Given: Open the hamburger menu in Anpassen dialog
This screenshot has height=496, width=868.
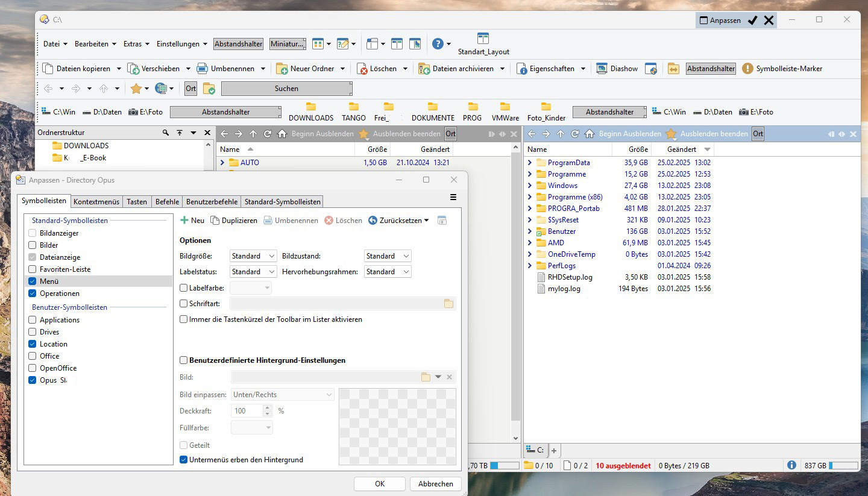Looking at the screenshot, I should coord(453,197).
